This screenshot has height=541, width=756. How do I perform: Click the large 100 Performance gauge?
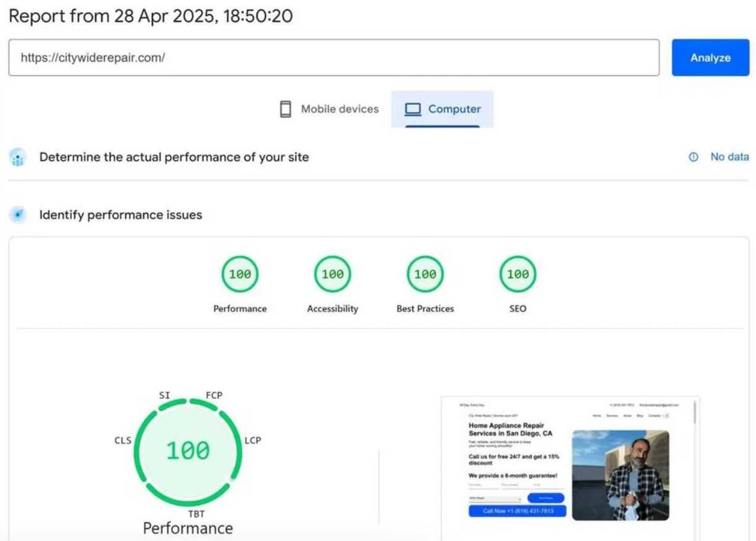point(188,451)
